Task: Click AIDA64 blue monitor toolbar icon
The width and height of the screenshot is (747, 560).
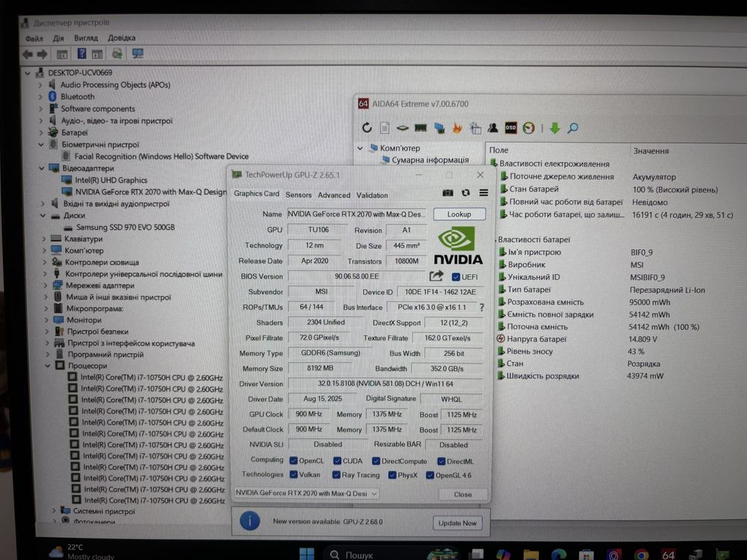Action: tap(438, 128)
